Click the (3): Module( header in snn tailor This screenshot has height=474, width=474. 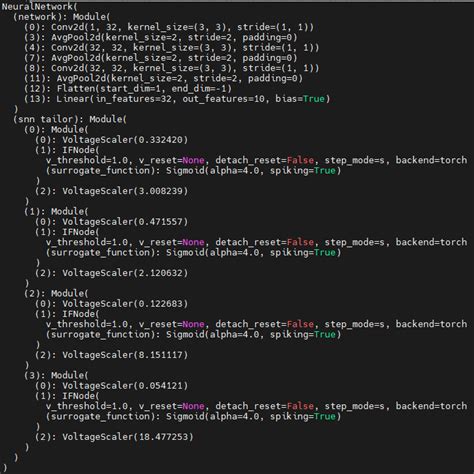tap(56, 375)
